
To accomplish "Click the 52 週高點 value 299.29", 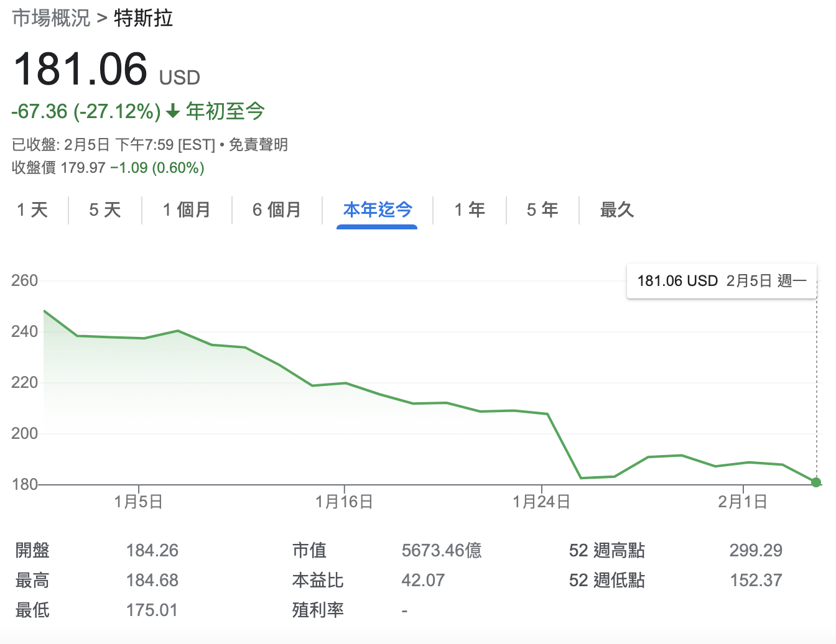I will pos(756,550).
